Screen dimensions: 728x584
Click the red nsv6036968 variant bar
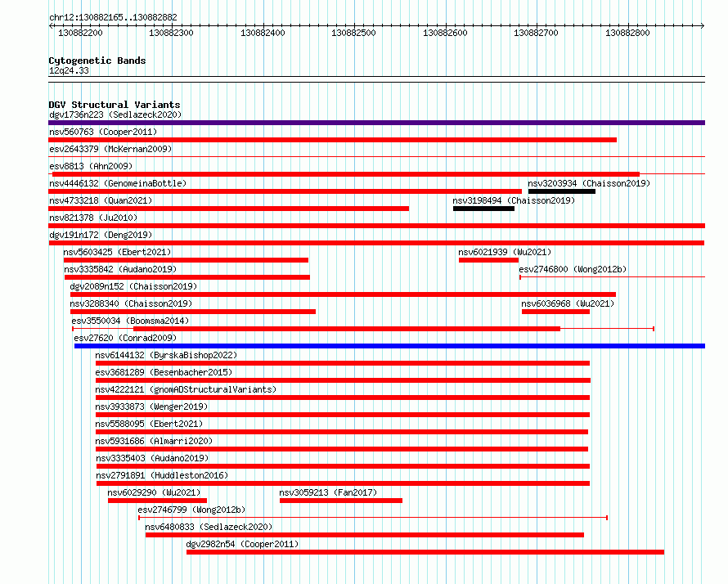[555, 312]
